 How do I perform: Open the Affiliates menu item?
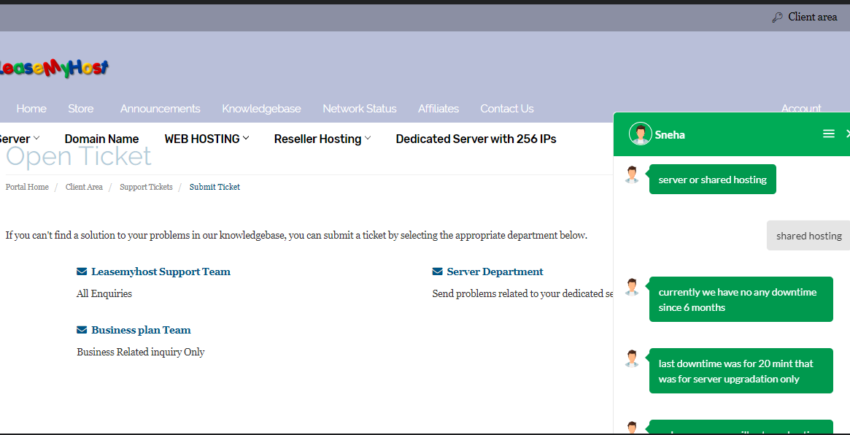[x=438, y=108]
